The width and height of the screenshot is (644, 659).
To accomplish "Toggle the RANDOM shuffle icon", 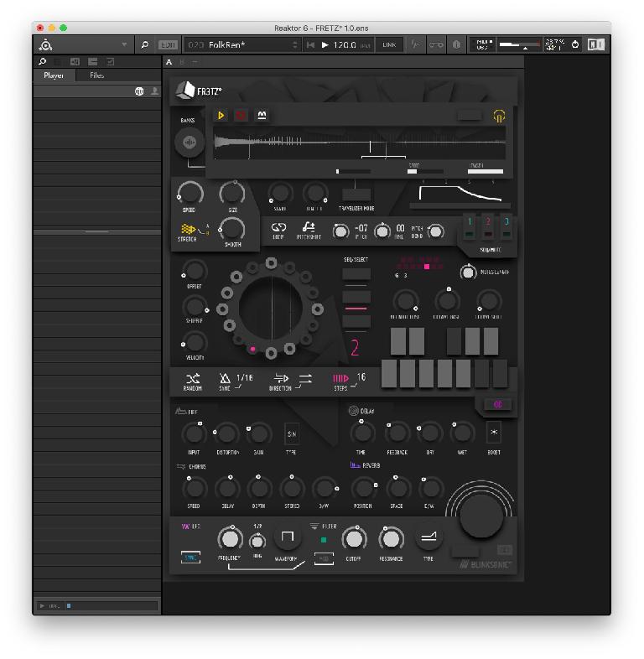I will 193,378.
